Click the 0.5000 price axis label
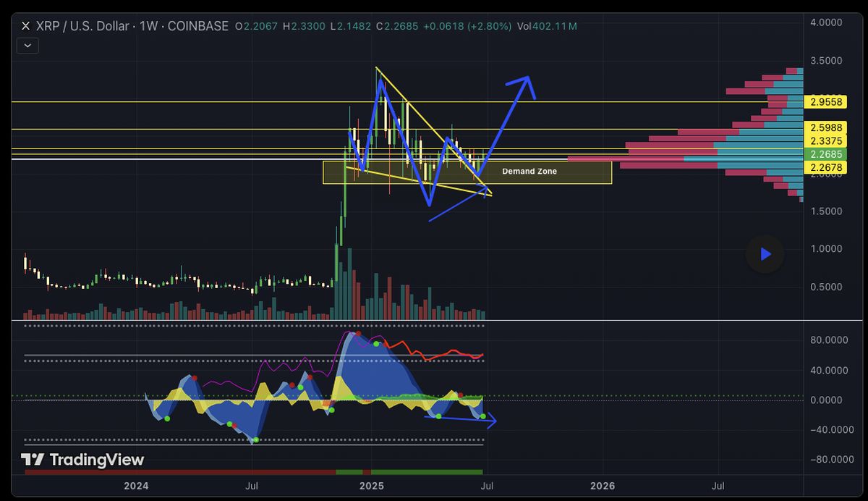The image size is (868, 501). [x=826, y=287]
